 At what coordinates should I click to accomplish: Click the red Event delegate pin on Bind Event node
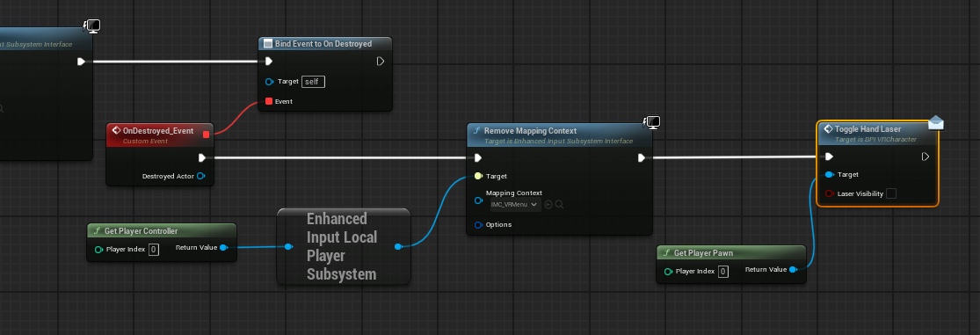[x=269, y=101]
